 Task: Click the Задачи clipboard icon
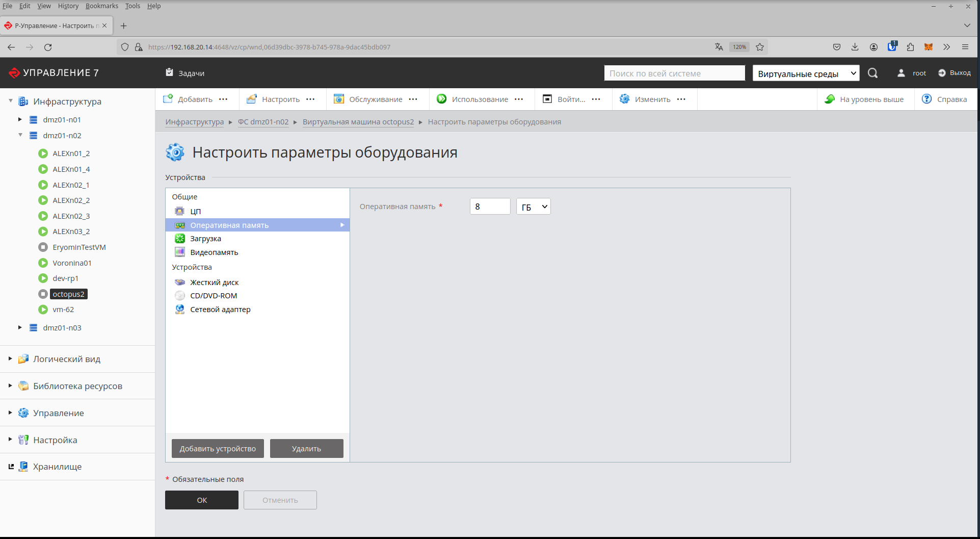pos(169,72)
